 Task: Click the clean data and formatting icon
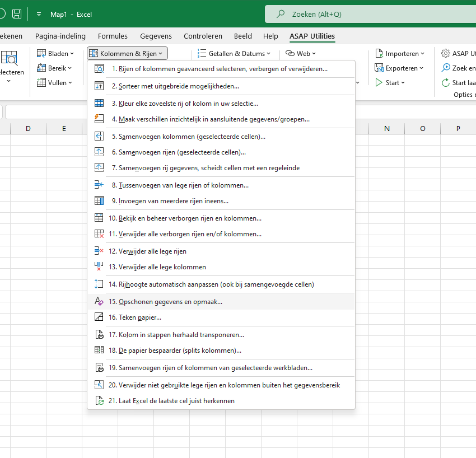(99, 301)
